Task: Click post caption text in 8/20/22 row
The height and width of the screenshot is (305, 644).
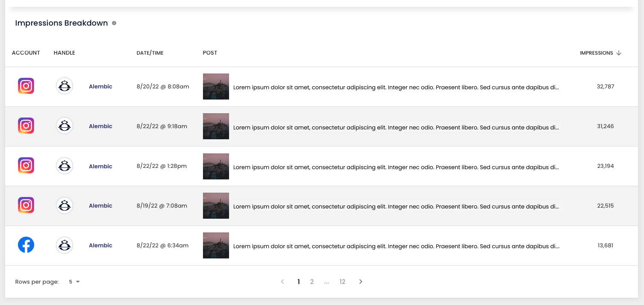Action: [396, 88]
